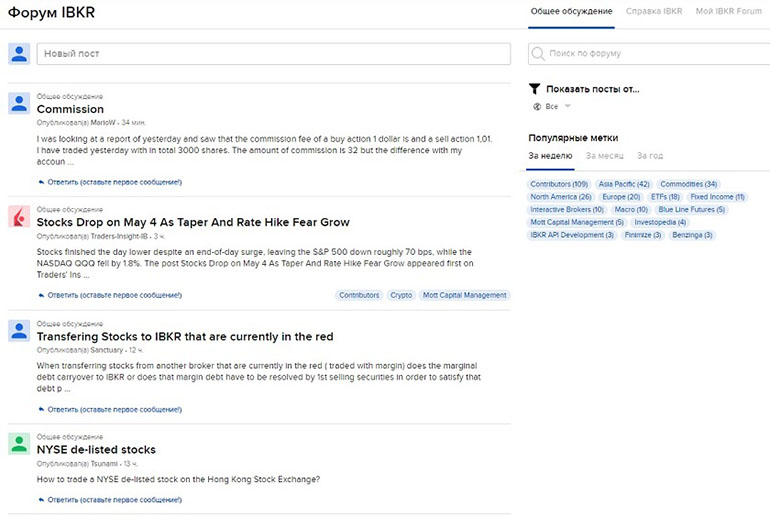770x517 pixels.
Task: Click the Crypto tag on Stocks Drop post
Action: click(x=401, y=295)
